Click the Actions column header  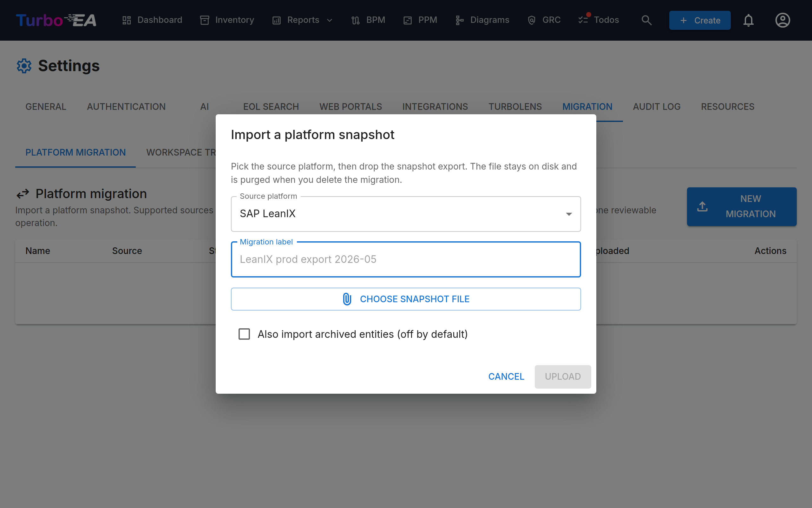tap(770, 251)
